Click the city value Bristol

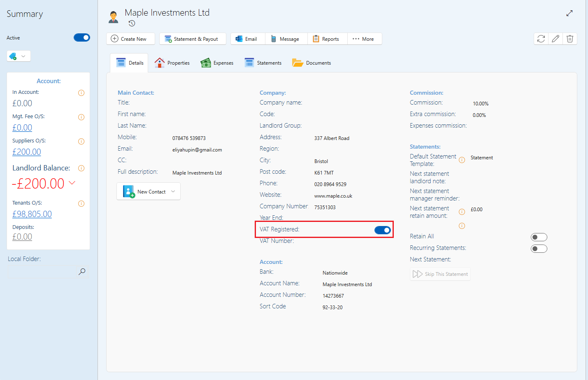pyautogui.click(x=321, y=161)
